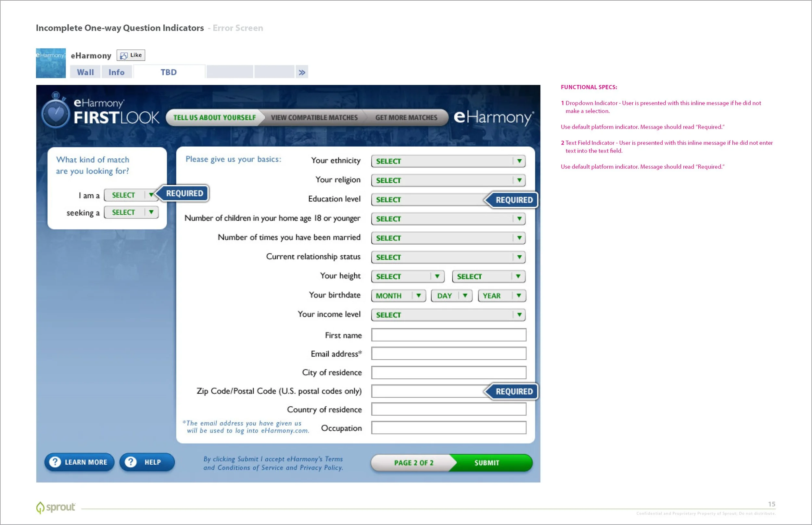Open the birthdate Year dropdown
Screen dimensions: 812x525
click(501, 296)
